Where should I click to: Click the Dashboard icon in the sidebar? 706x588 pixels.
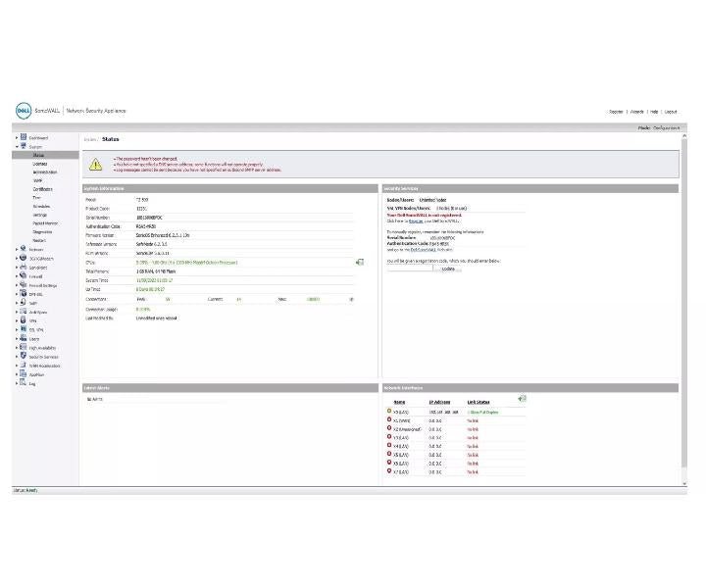coord(24,137)
